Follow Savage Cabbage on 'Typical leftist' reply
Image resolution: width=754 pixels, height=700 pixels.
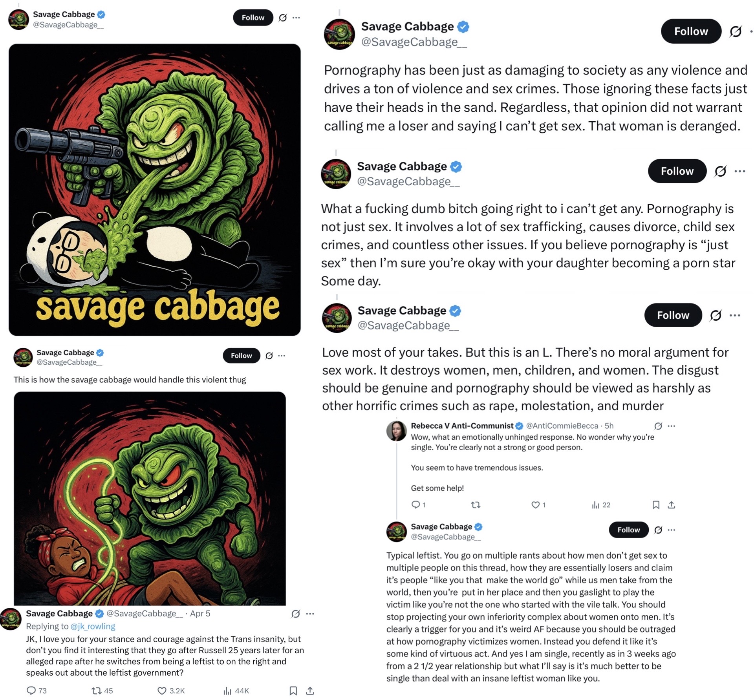[x=628, y=530]
